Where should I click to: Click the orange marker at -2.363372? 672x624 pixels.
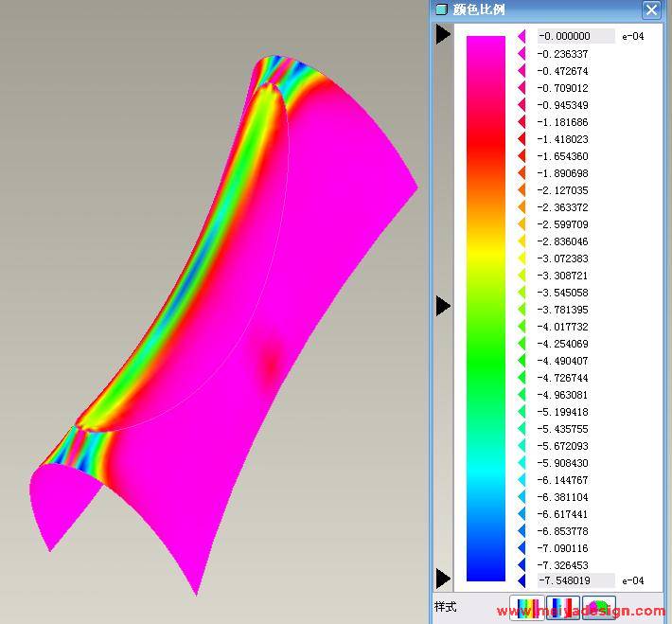(x=522, y=207)
